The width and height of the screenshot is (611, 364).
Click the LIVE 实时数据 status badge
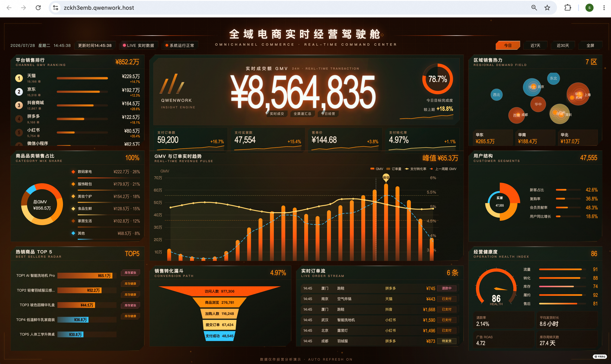pos(138,45)
